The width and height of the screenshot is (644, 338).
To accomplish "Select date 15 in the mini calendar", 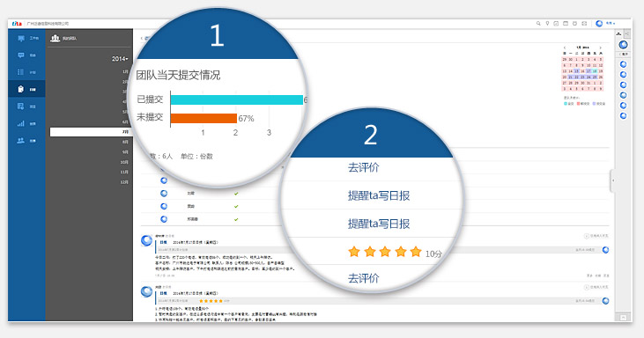I will point(576,71).
